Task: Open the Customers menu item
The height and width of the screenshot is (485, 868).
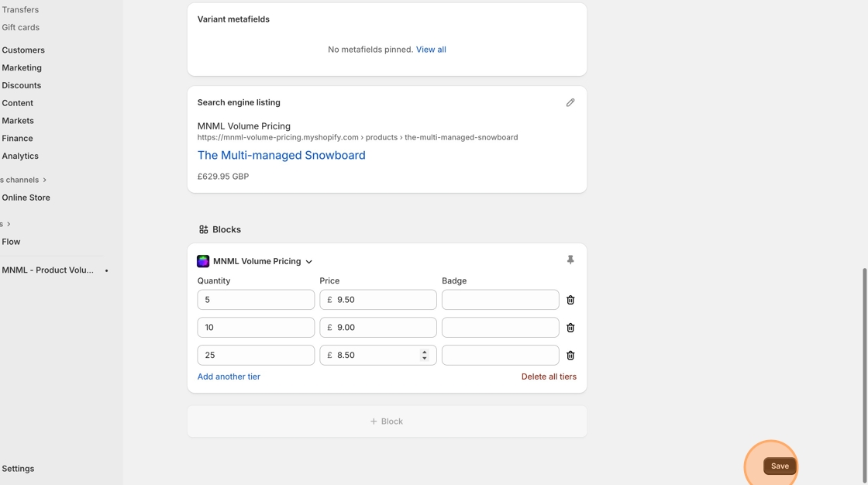Action: click(x=23, y=50)
